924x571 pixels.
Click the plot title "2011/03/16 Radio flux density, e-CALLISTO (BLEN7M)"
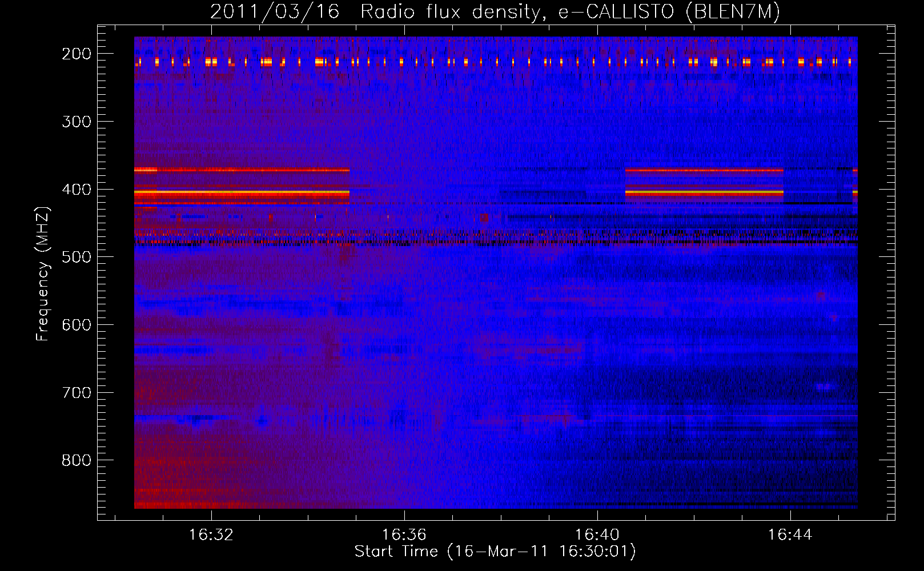click(495, 12)
